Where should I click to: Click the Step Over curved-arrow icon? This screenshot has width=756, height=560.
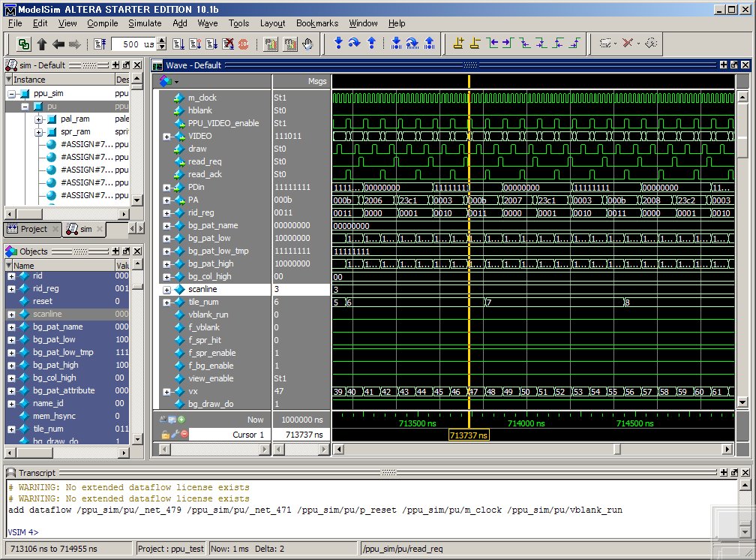[x=354, y=43]
